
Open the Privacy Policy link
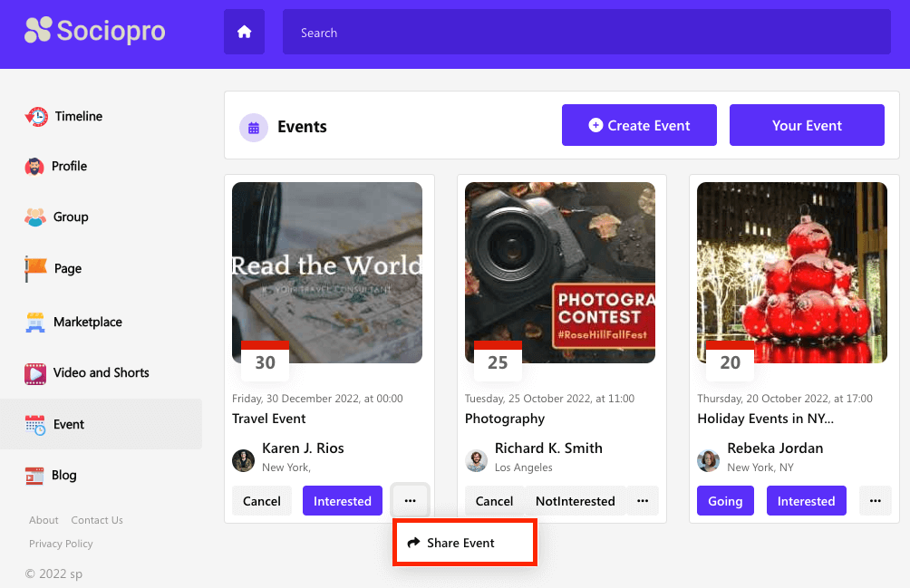tap(61, 544)
